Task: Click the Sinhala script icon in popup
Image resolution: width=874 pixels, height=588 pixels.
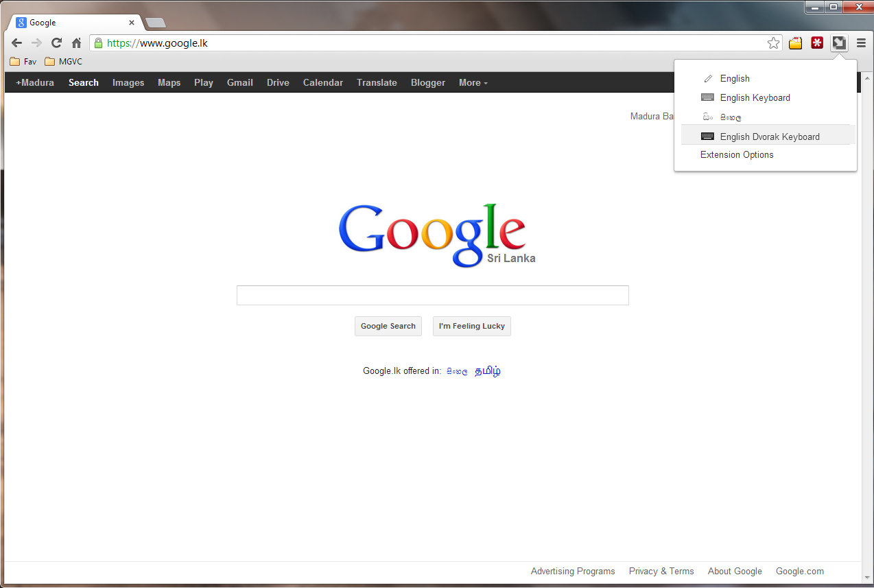Action: coord(707,117)
